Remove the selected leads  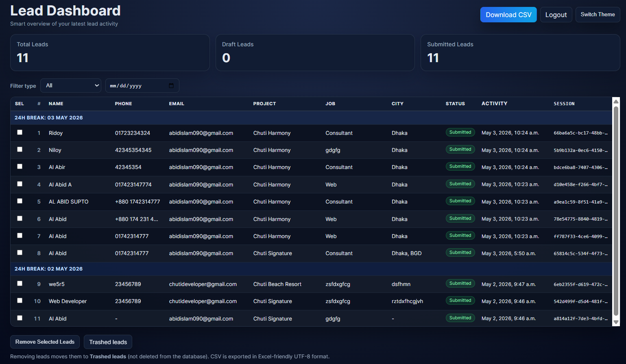tap(45, 342)
